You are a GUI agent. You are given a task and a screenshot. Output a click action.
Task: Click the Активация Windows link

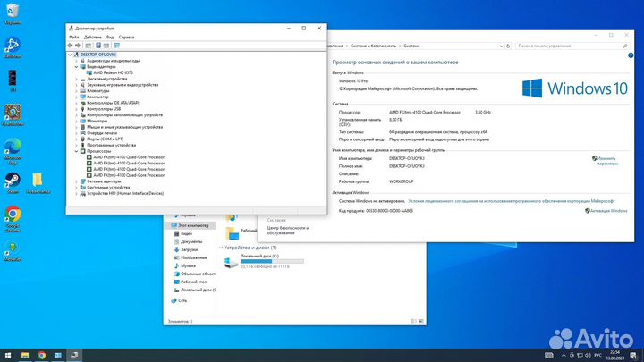coord(612,211)
